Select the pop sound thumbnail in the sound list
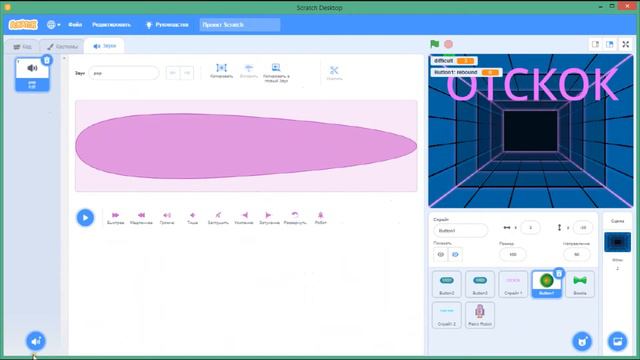Image resolution: width=640 pixels, height=360 pixels. (x=32, y=74)
